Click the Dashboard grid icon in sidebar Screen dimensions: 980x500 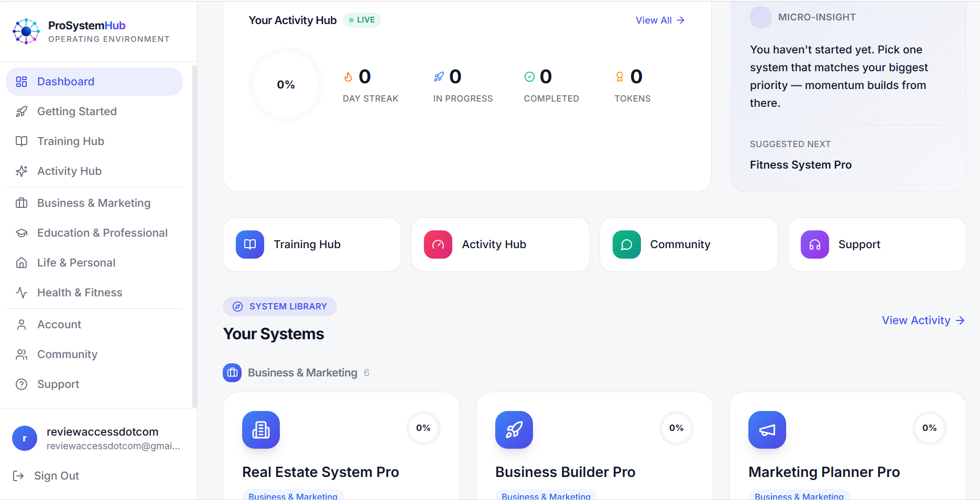click(x=21, y=82)
